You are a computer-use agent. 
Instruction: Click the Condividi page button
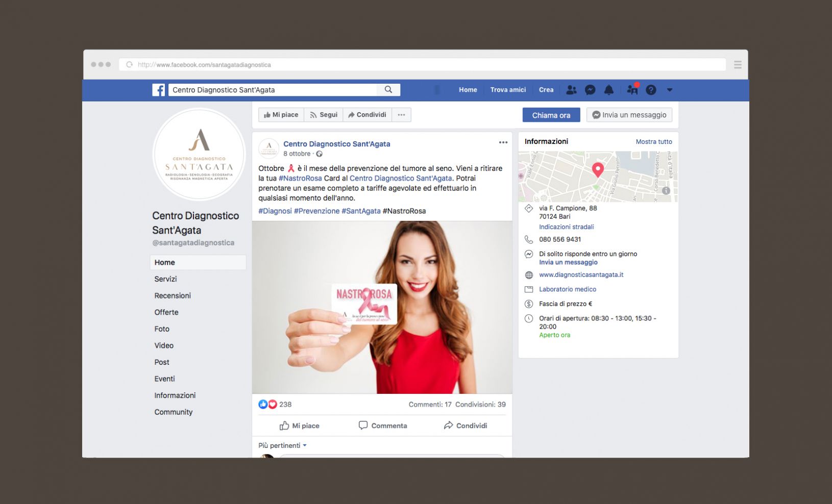368,115
